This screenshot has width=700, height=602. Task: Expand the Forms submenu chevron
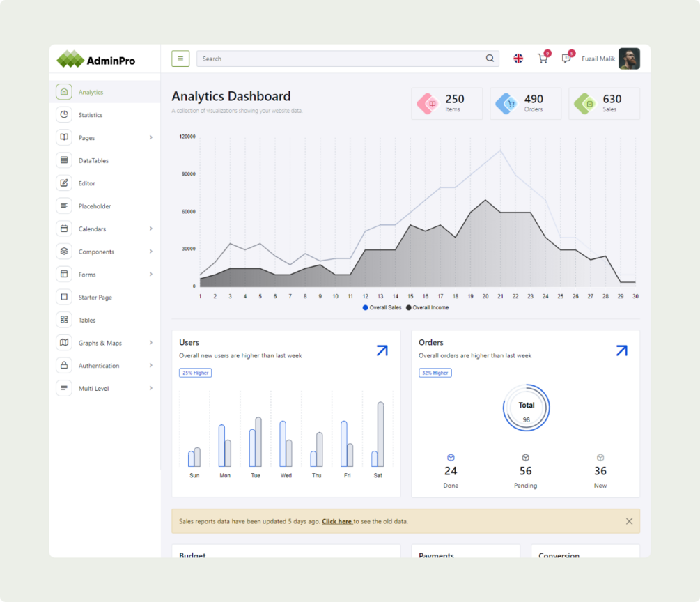coord(151,274)
